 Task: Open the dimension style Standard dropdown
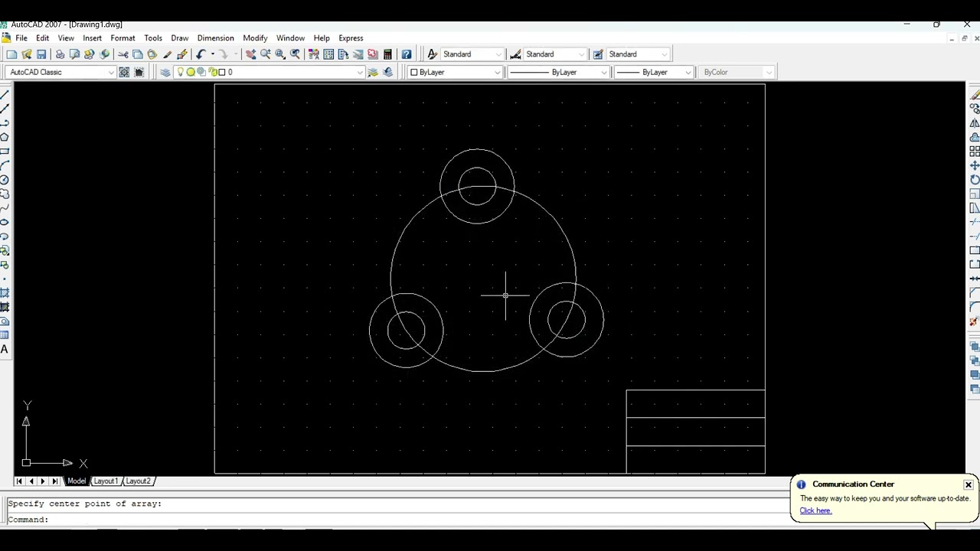582,54
